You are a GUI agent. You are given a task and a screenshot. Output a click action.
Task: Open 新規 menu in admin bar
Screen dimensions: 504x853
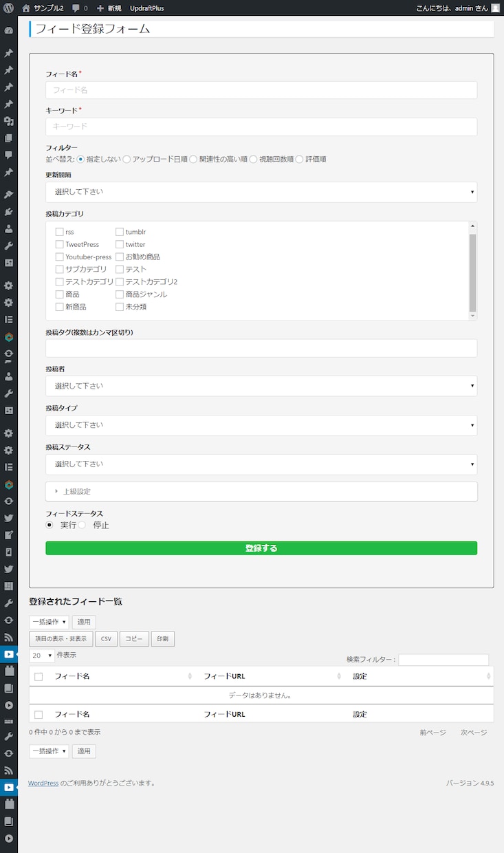[x=115, y=8]
